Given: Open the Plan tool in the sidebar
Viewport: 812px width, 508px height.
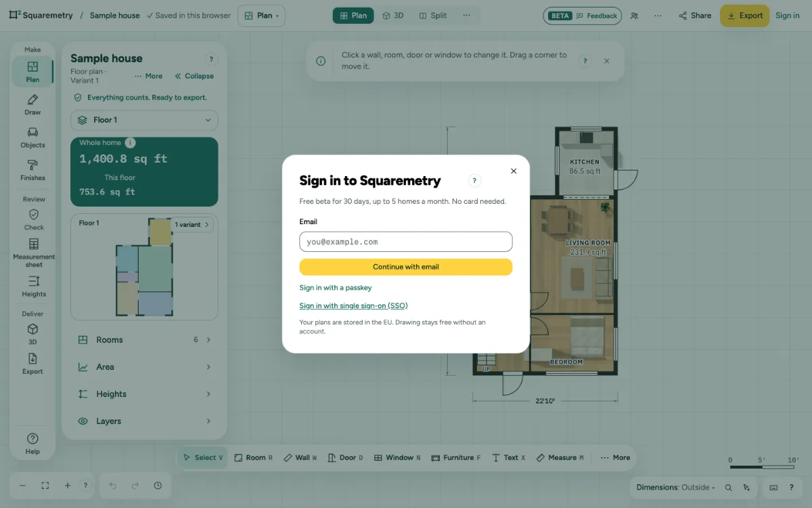Looking at the screenshot, I should click(32, 72).
